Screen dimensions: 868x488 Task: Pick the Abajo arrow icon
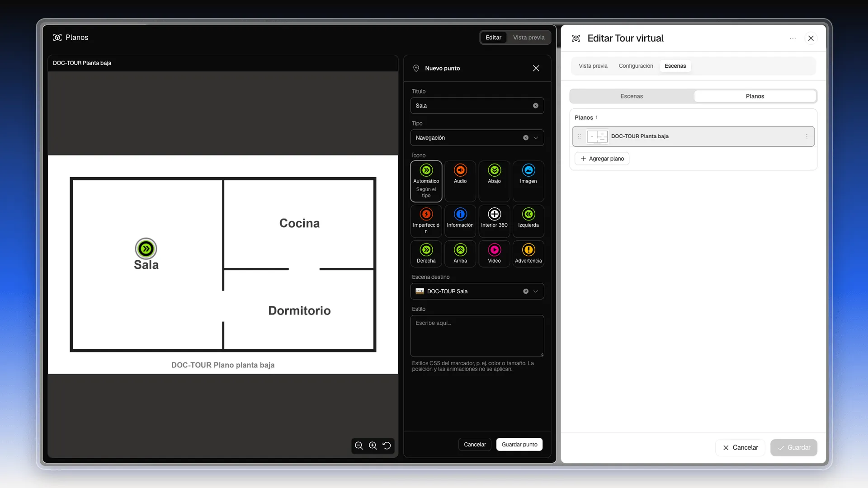click(x=494, y=181)
